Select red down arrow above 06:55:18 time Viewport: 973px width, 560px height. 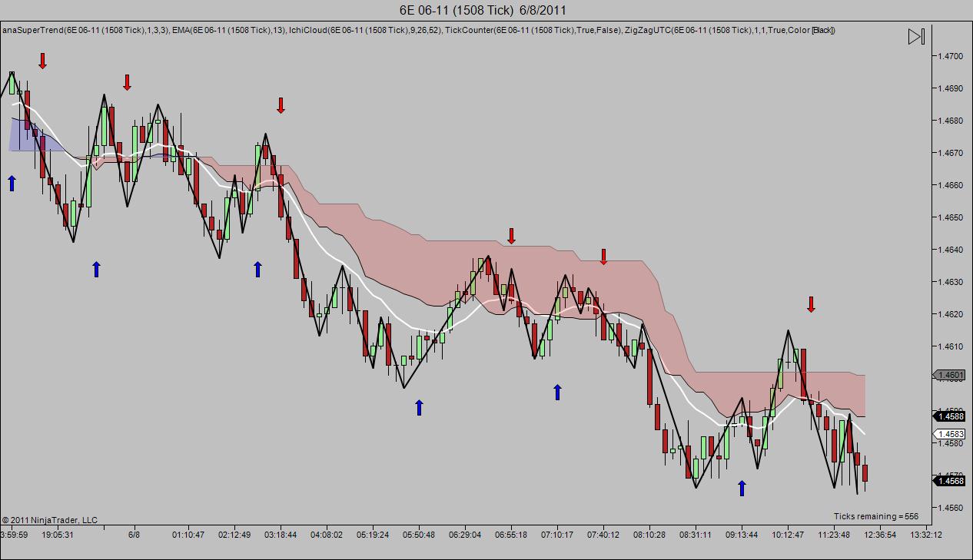[x=511, y=236]
